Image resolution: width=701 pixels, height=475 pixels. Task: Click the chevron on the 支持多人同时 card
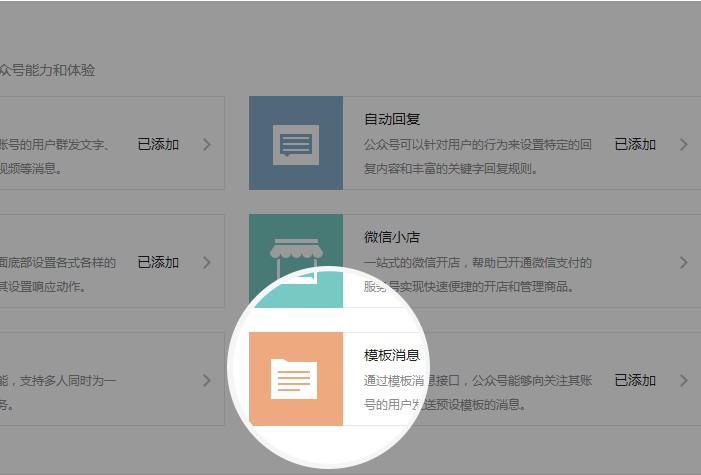206,380
